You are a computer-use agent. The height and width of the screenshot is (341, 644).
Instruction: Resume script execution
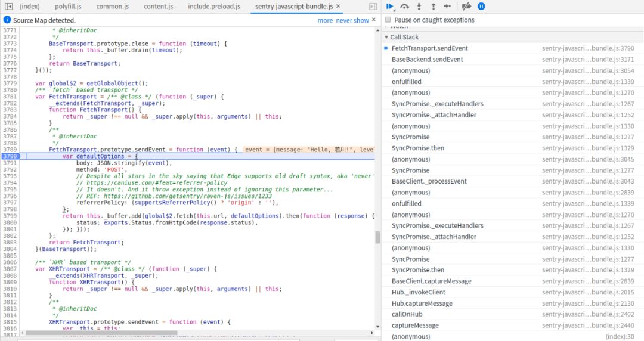pos(390,6)
